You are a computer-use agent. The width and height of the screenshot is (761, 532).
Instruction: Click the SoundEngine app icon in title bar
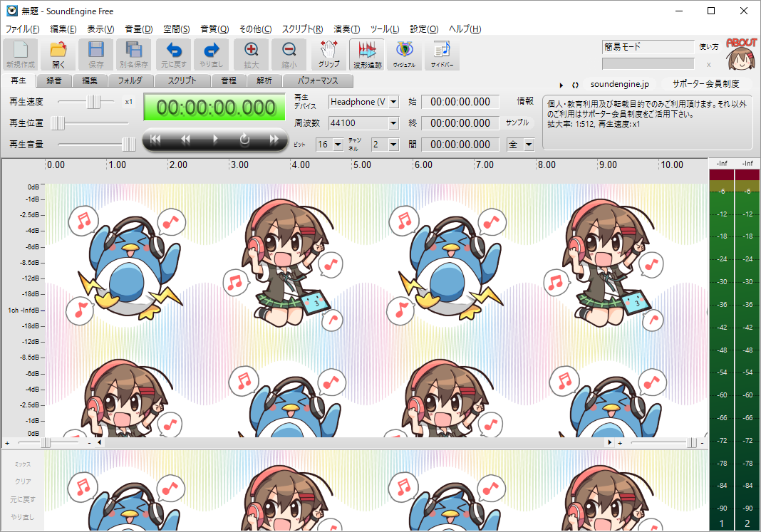[x=11, y=11]
